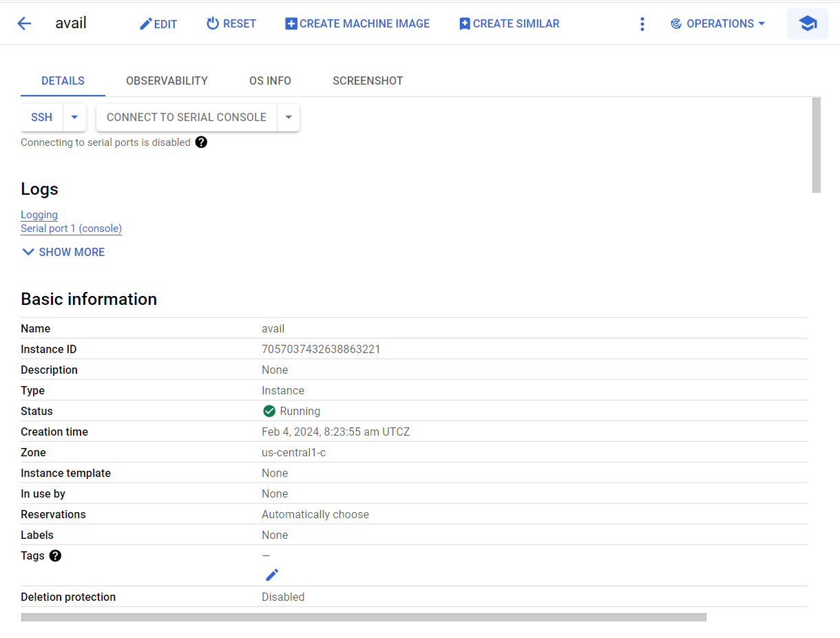Open serial console dropdown arrow
This screenshot has width=840, height=638.
(288, 117)
